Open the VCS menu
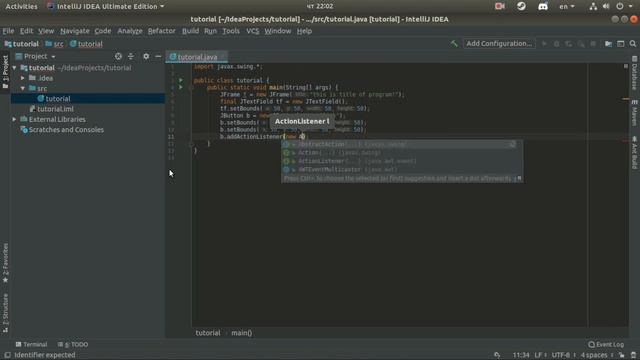 [253, 31]
